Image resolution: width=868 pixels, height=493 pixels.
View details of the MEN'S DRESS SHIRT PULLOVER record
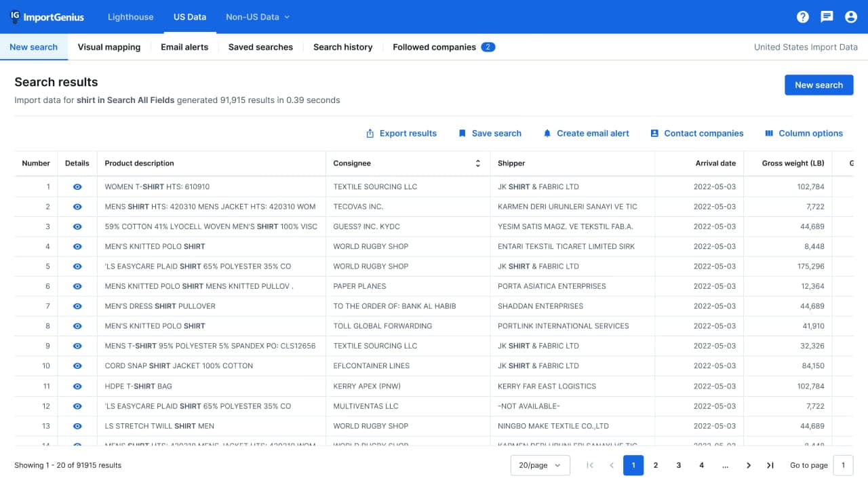tap(77, 306)
